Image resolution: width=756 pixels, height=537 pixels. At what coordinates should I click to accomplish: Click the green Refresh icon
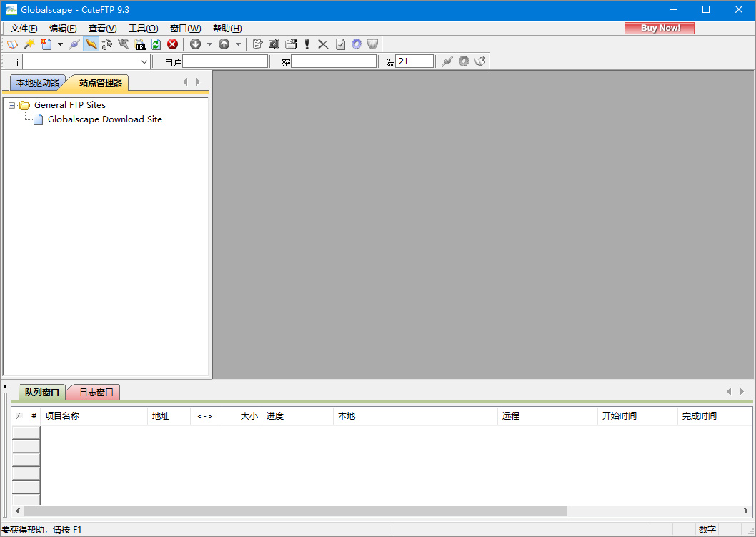156,44
